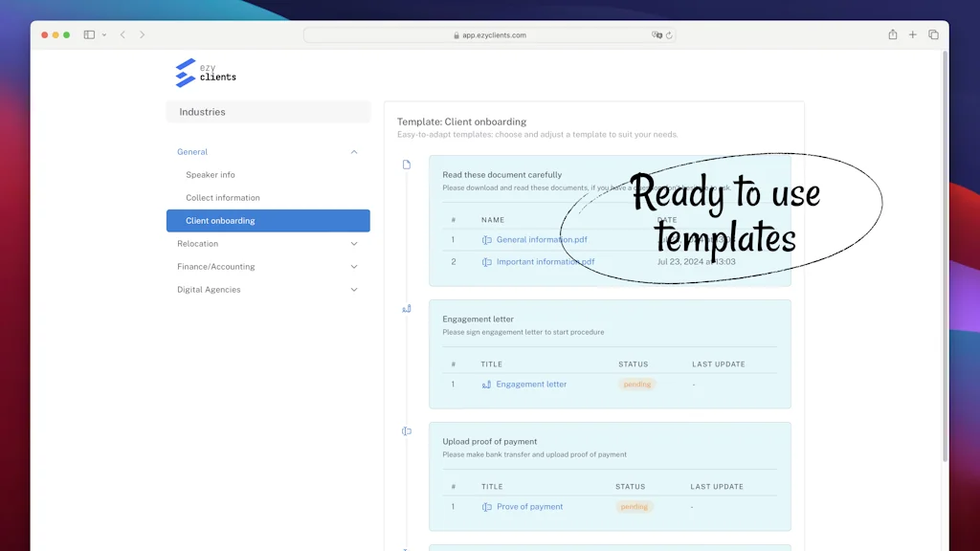
Task: Collapse the General industry section
Action: 354,152
